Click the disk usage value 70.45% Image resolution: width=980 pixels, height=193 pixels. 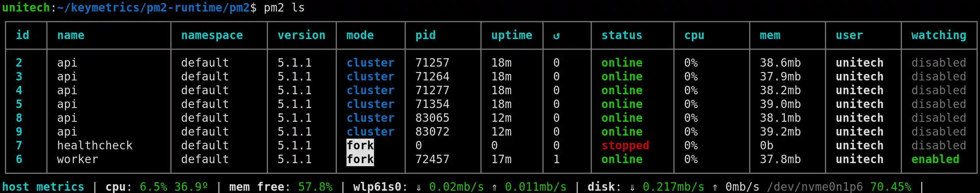[x=890, y=187]
